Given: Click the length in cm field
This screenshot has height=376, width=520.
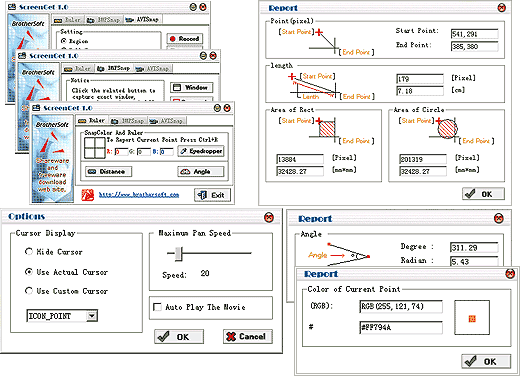Looking at the screenshot, I should (x=420, y=91).
